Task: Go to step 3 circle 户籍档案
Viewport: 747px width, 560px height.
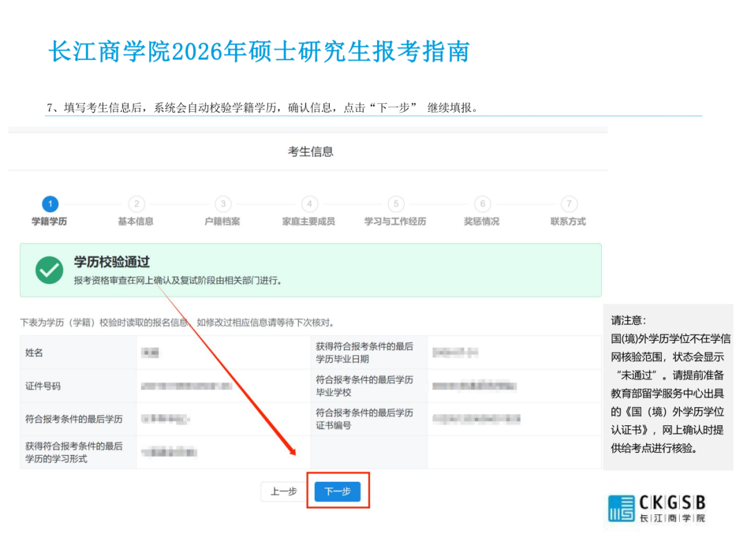Action: coord(223,204)
